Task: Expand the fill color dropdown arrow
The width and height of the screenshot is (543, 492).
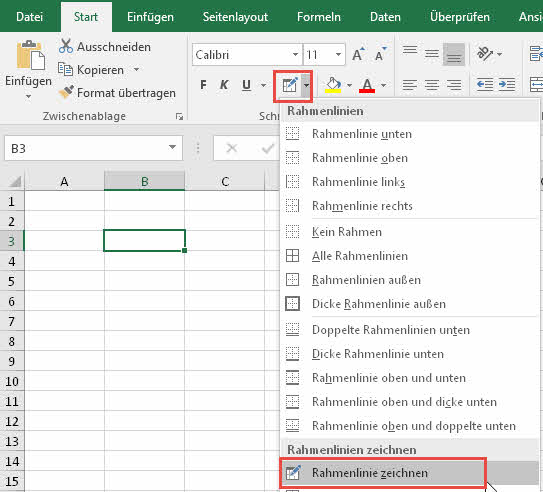Action: (349, 85)
